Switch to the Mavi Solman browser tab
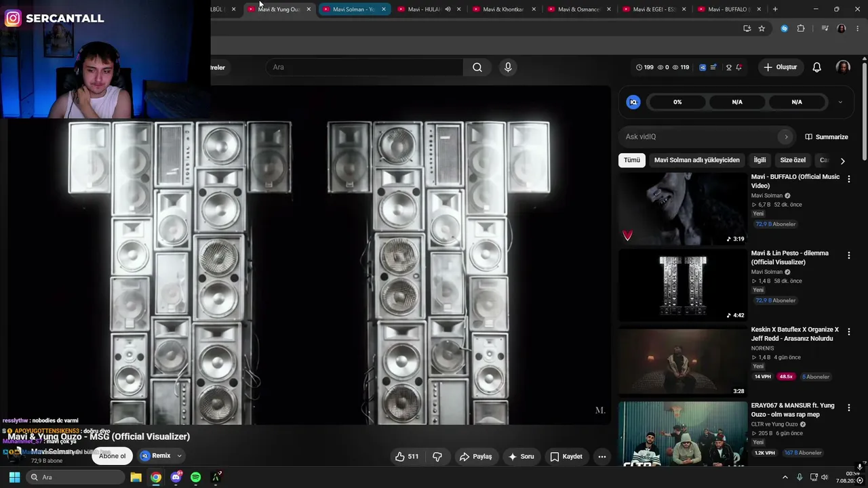Image resolution: width=868 pixels, height=488 pixels. point(354,9)
